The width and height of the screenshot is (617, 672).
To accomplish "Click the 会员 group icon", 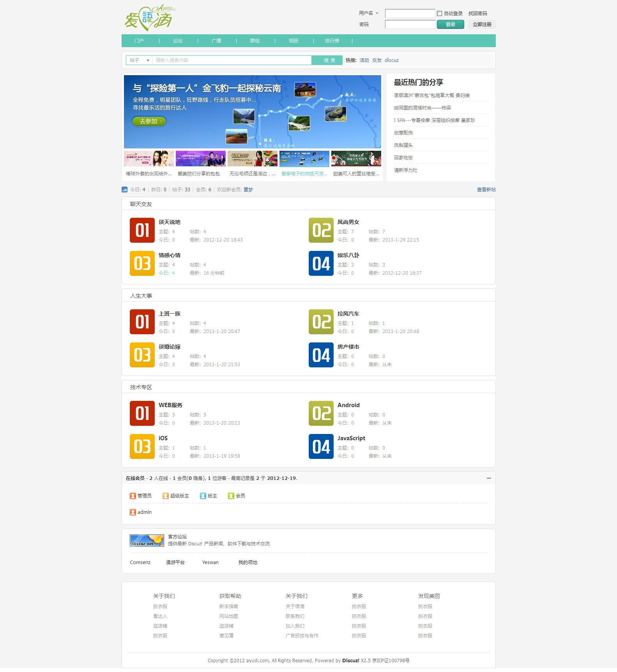I will pyautogui.click(x=231, y=496).
